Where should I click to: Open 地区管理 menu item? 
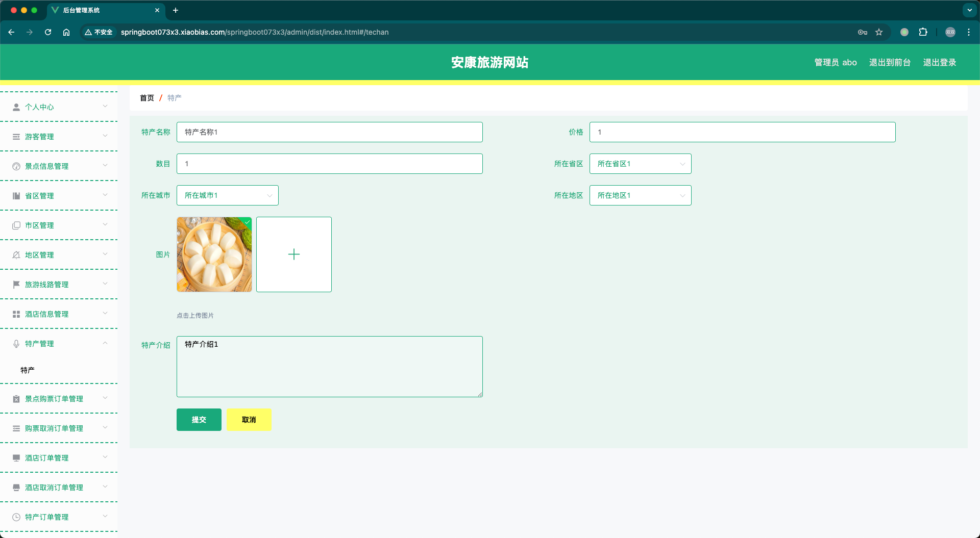59,255
